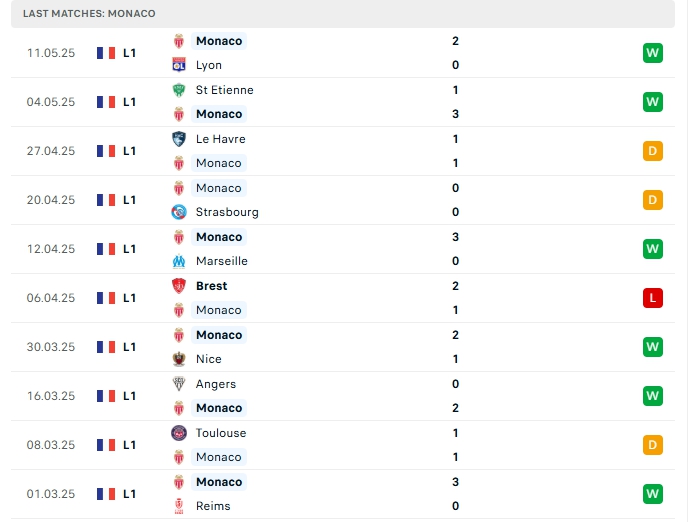Click the Reims club crest
The width and height of the screenshot is (688, 522).
point(179,506)
